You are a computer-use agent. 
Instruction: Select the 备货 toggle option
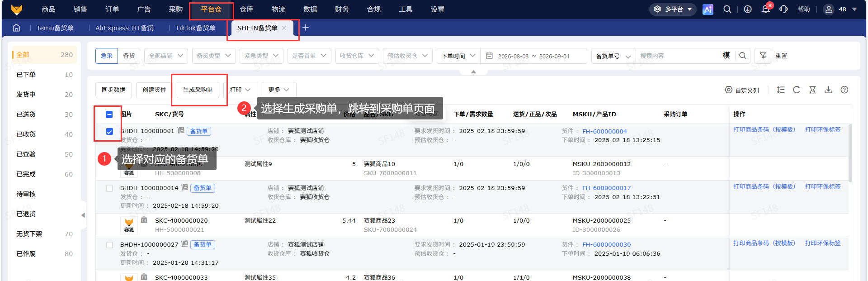[129, 56]
